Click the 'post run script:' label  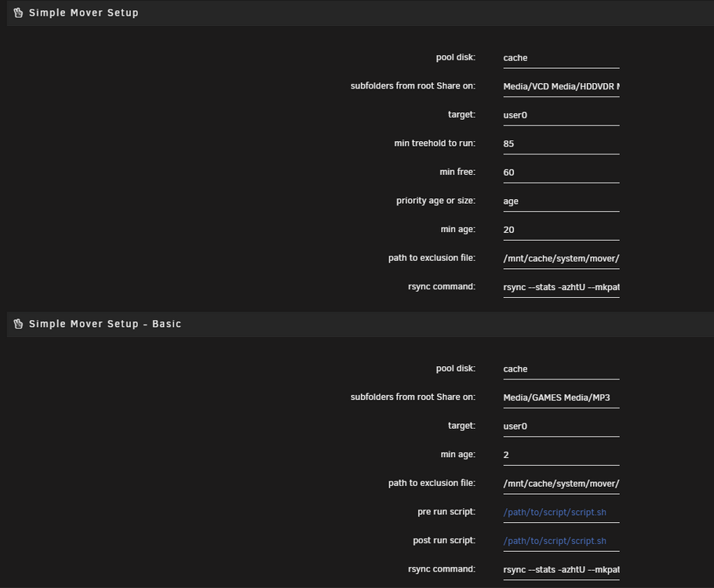[x=444, y=541]
